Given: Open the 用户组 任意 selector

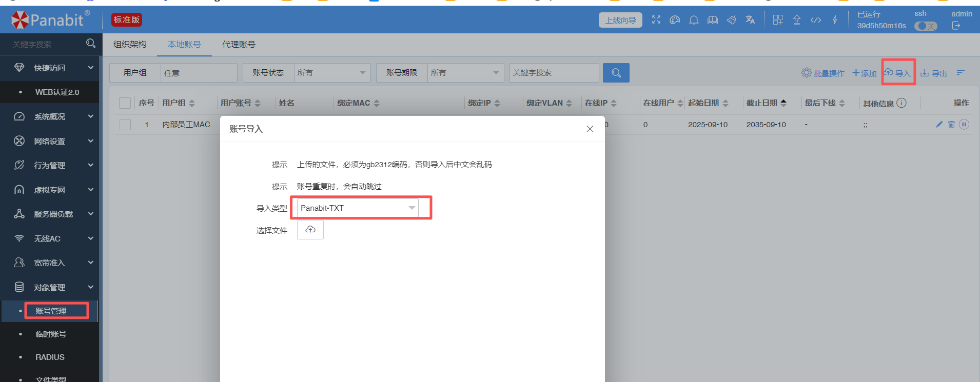Looking at the screenshot, I should coord(199,73).
